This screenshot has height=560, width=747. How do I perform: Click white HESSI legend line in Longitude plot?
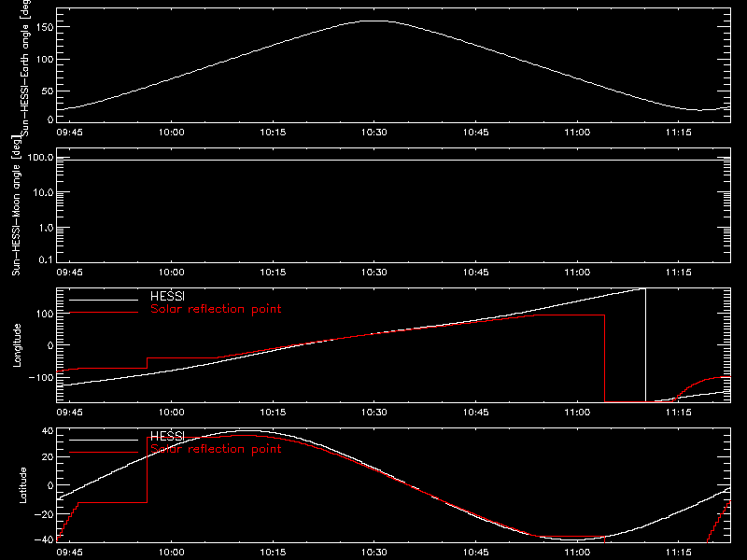tap(104, 300)
